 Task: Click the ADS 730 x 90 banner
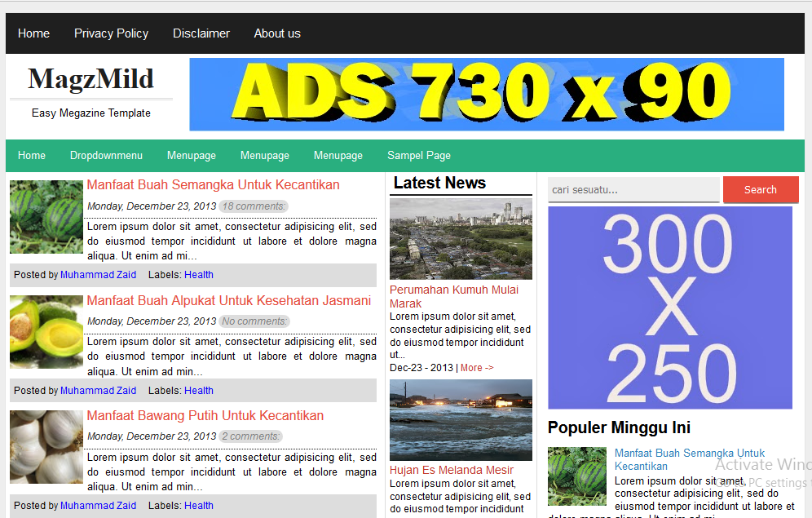point(486,95)
